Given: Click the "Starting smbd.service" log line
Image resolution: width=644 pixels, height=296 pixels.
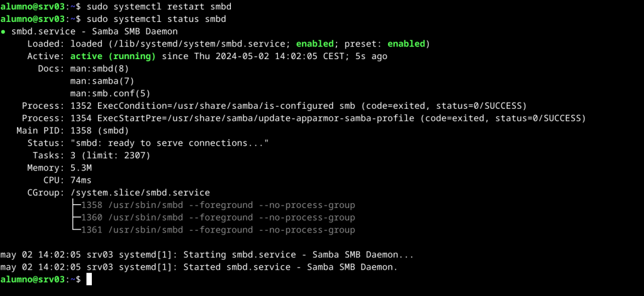Looking at the screenshot, I should coord(208,255).
